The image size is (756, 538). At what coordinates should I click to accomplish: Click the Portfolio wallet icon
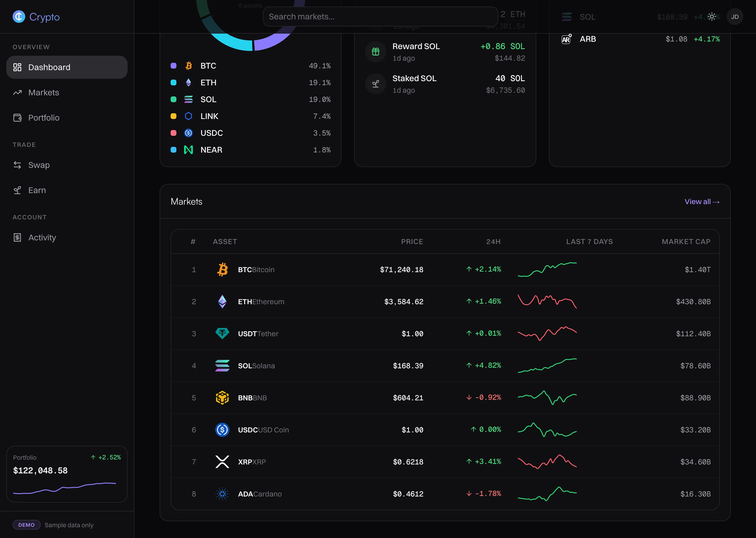(17, 118)
